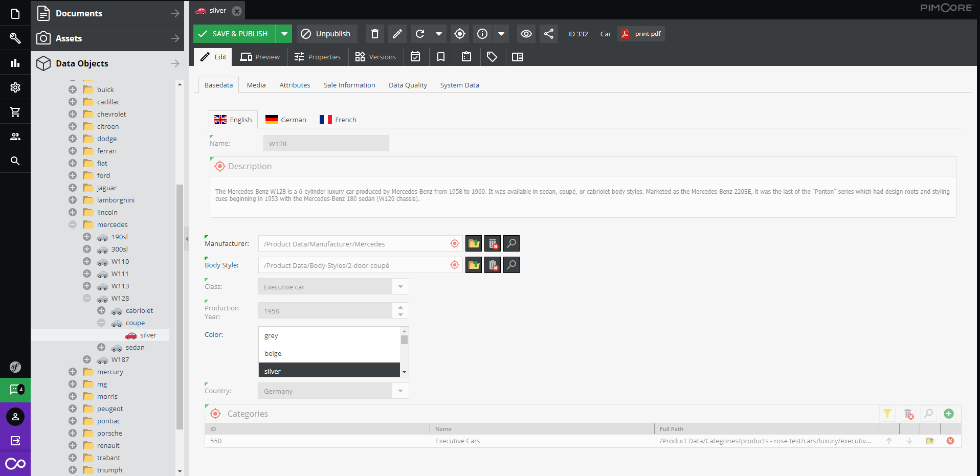Click the share icon in toolbar
This screenshot has width=980, height=476.
pos(549,34)
